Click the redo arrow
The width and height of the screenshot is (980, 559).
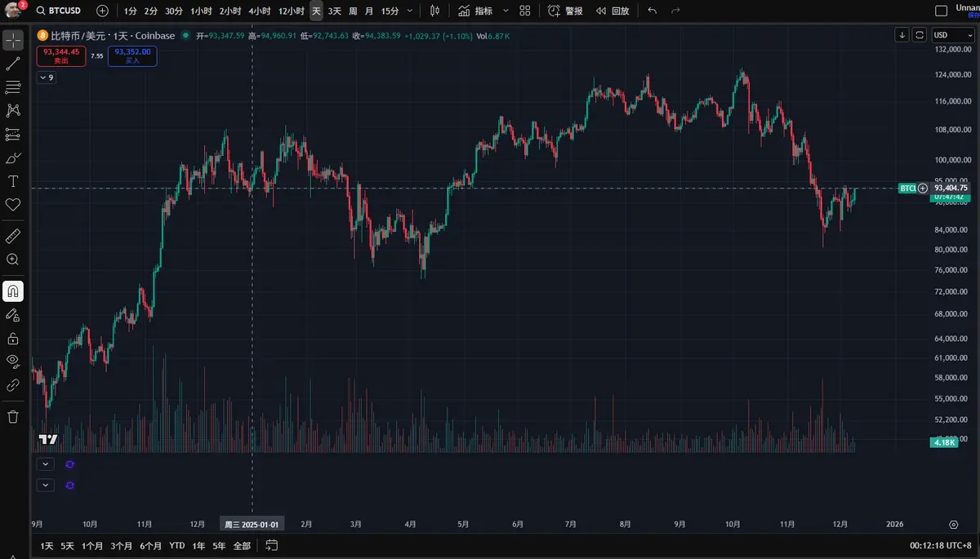[675, 11]
